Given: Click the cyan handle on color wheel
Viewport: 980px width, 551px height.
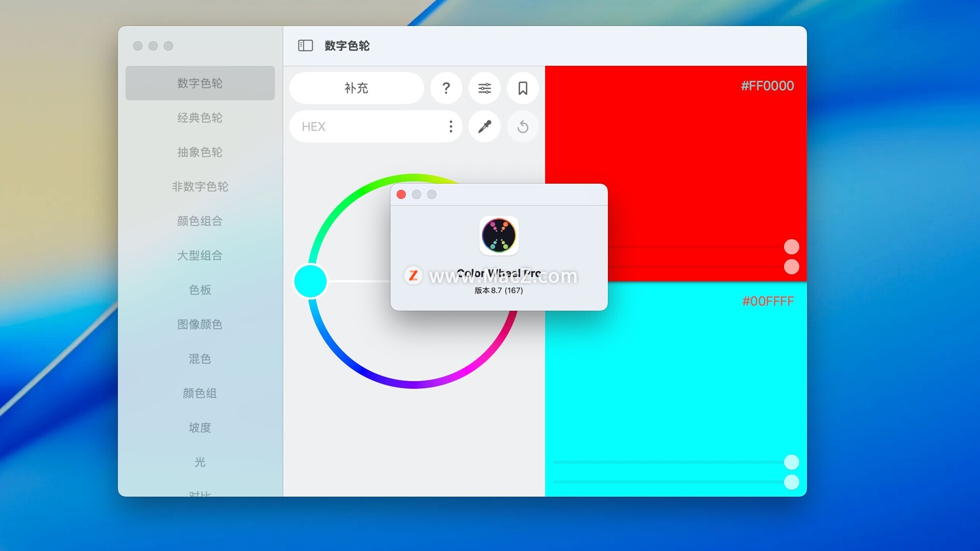Looking at the screenshot, I should pos(310,281).
